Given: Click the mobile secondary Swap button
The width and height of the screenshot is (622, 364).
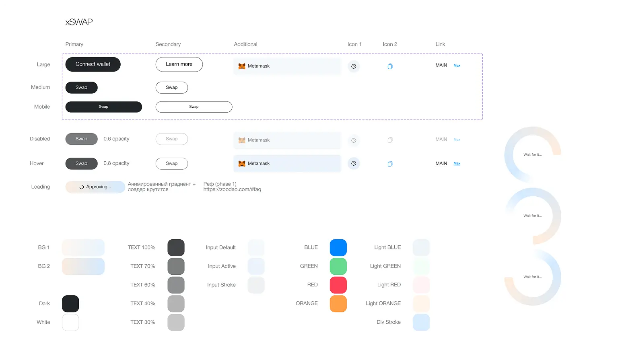Looking at the screenshot, I should [x=194, y=107].
